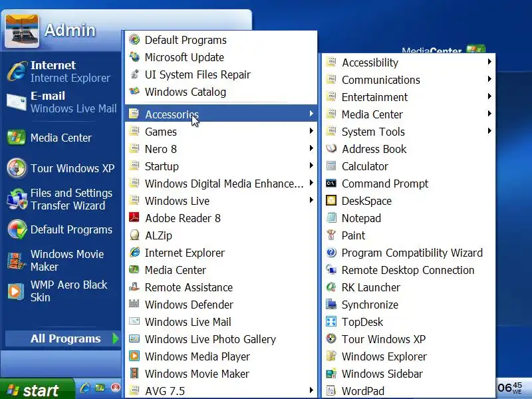Click the start button
The width and height of the screenshot is (532, 399).
[37, 390]
